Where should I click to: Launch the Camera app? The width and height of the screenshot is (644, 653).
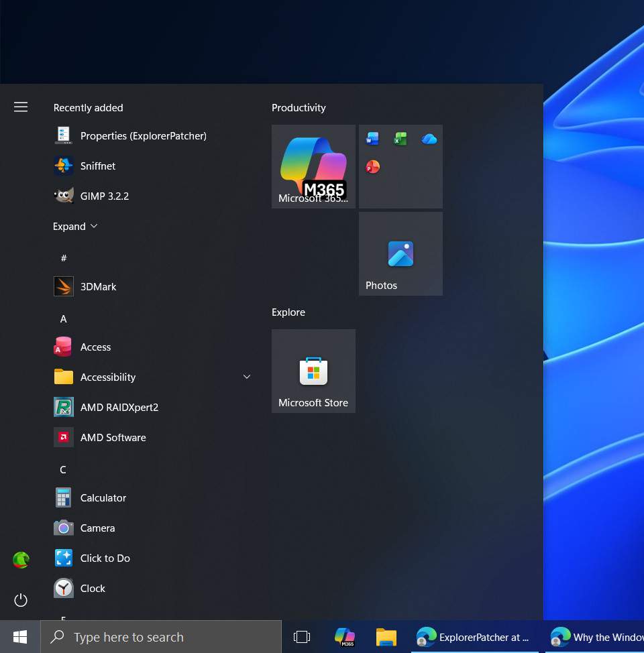[98, 528]
